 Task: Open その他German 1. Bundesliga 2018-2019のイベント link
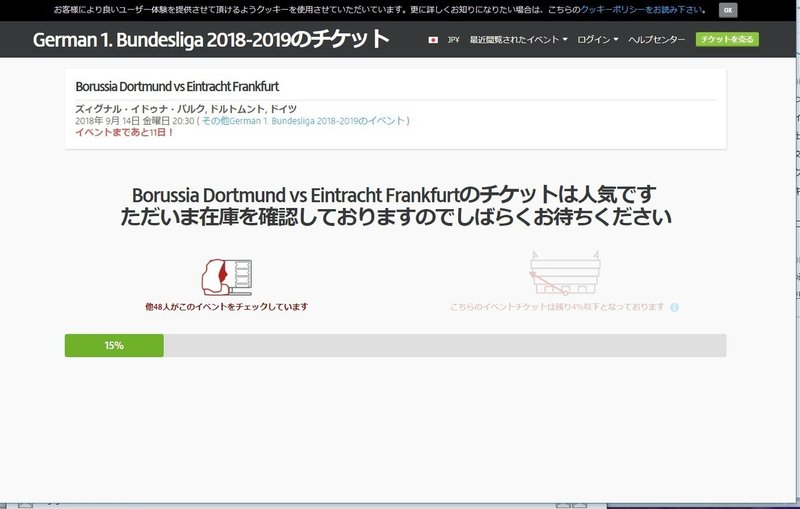pos(304,121)
